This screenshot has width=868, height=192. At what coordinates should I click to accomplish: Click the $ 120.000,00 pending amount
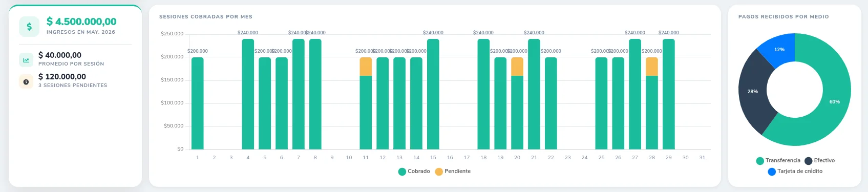pos(62,77)
